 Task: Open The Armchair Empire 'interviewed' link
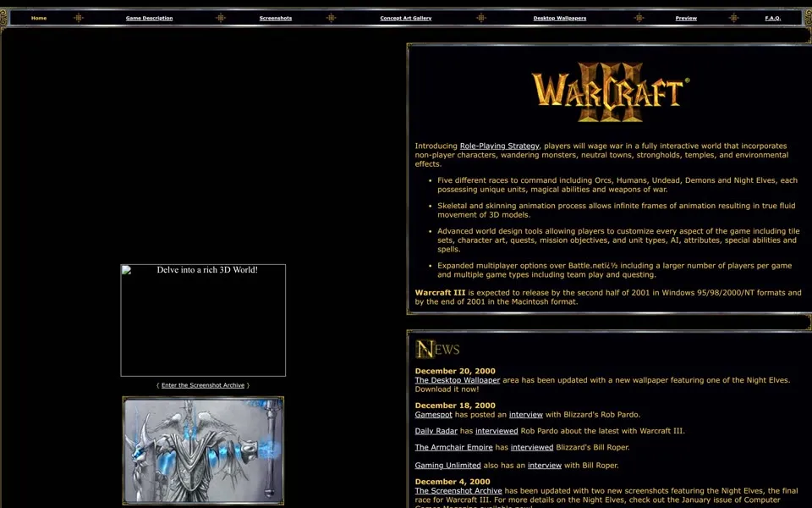(532, 447)
